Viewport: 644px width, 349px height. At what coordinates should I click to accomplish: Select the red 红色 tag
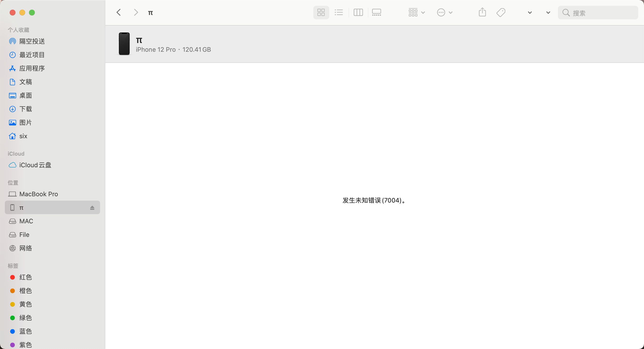[x=25, y=277]
